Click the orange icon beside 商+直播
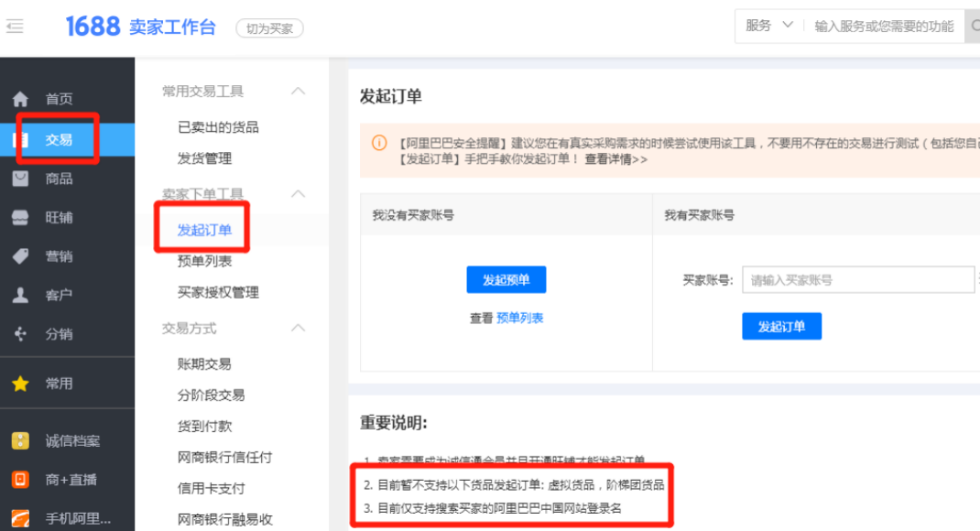980x531 pixels. click(21, 480)
